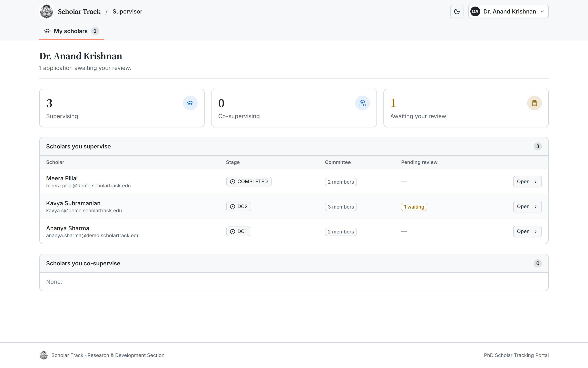Toggle dark mode with the moon icon
Screen dimensions: 588x368
tap(457, 11)
